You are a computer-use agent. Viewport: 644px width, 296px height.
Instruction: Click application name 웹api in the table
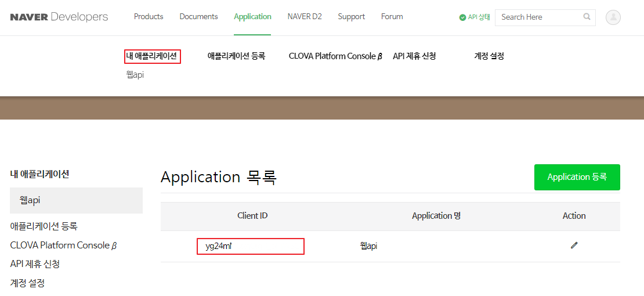368,246
